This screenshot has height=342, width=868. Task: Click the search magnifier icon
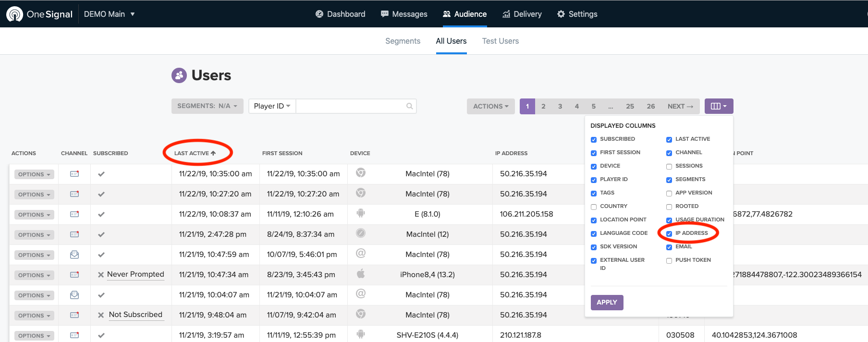click(409, 106)
